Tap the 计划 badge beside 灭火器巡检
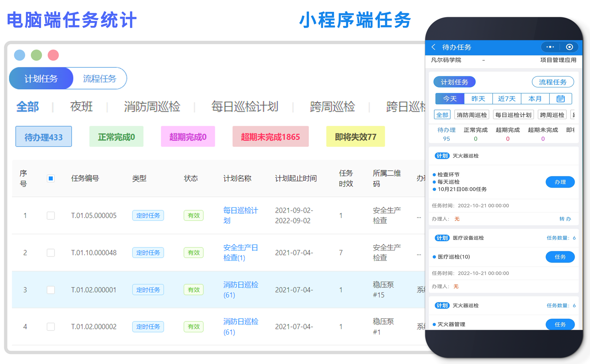The height and width of the screenshot is (364, 590). tap(442, 155)
